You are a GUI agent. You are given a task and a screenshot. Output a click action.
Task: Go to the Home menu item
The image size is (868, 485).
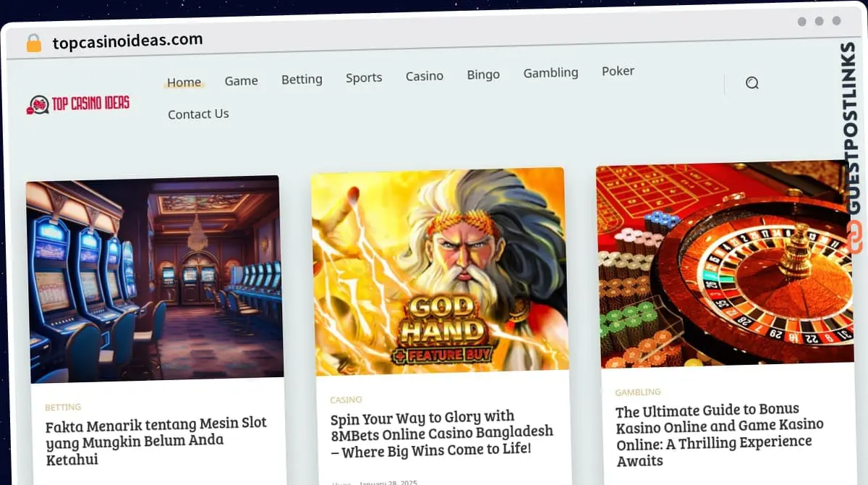tap(184, 83)
